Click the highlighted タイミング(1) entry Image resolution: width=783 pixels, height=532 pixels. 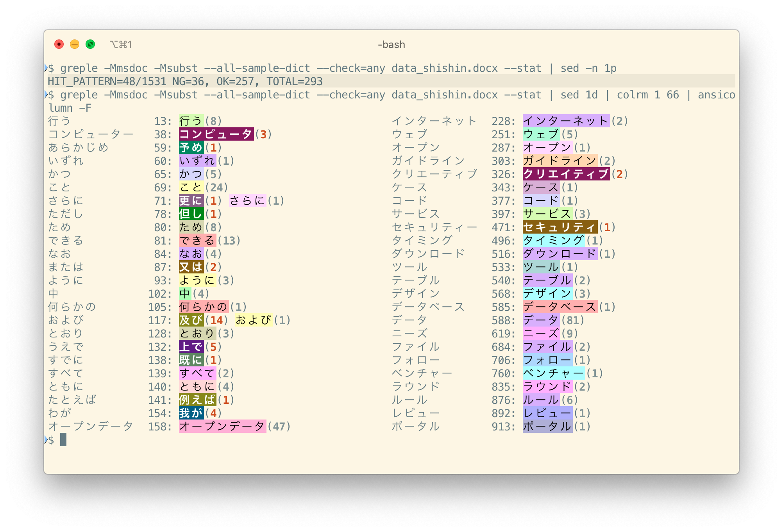tap(554, 241)
